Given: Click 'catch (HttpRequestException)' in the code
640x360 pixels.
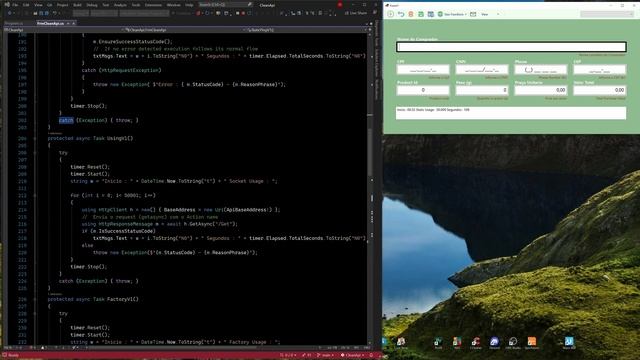Looking at the screenshot, I should point(121,70).
